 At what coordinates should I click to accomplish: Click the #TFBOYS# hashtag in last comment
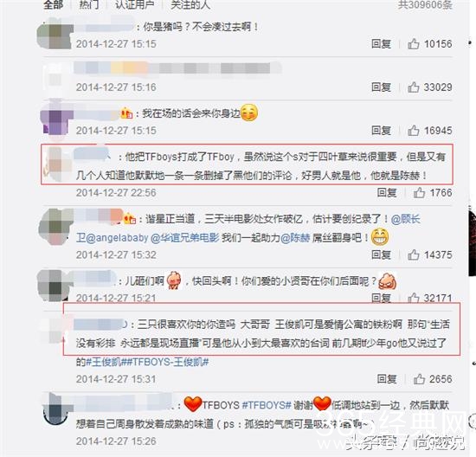tap(267, 405)
